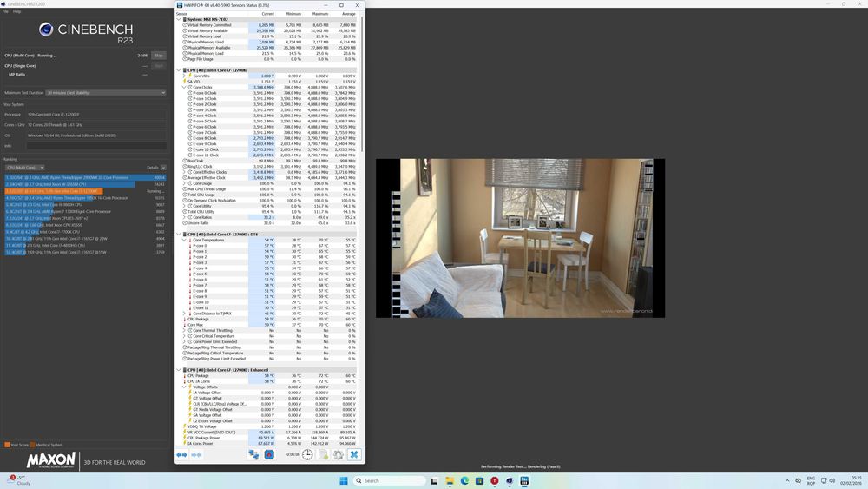Click Cinebench Info input field
Viewport: 868px width, 489px height.
[x=96, y=146]
